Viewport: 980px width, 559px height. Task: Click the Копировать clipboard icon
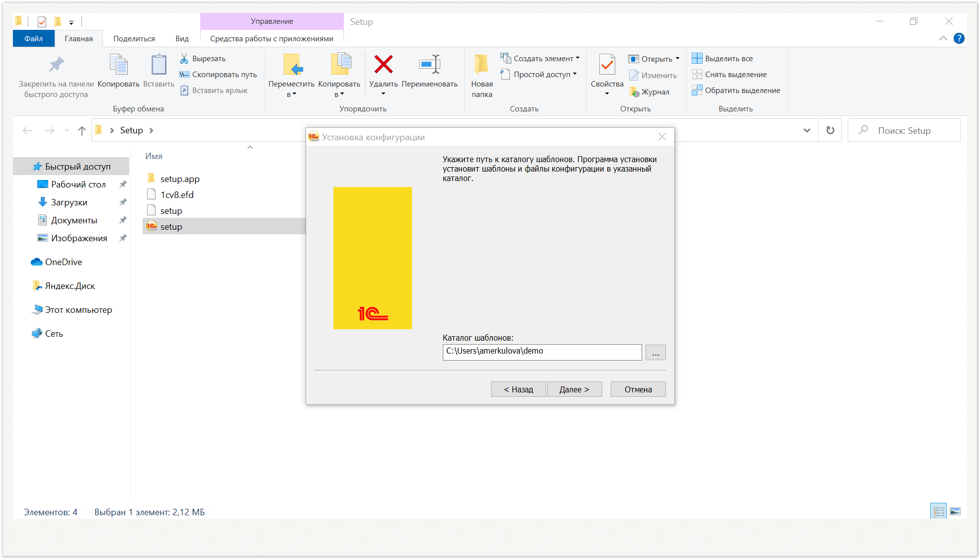tap(118, 65)
